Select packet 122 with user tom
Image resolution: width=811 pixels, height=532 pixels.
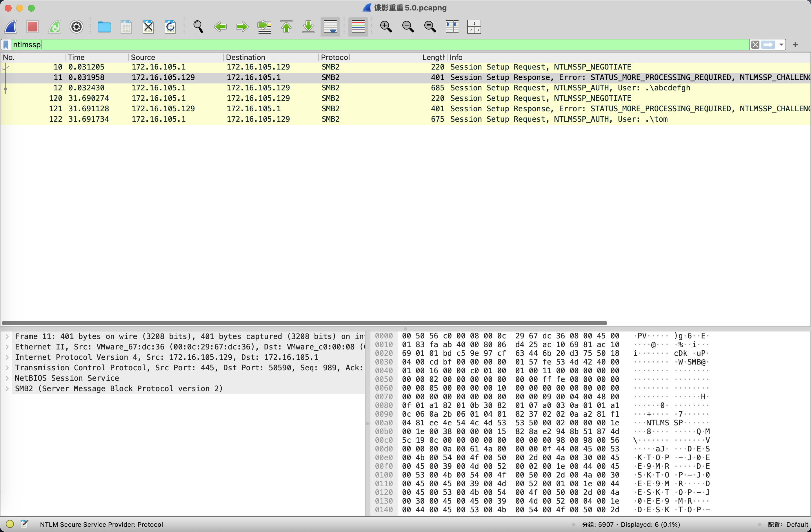pos(405,119)
